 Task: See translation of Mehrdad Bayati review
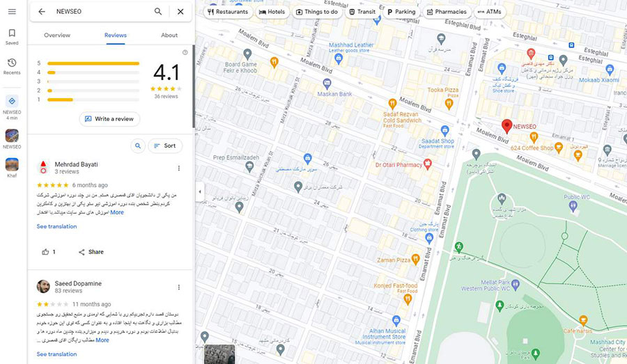(57, 227)
